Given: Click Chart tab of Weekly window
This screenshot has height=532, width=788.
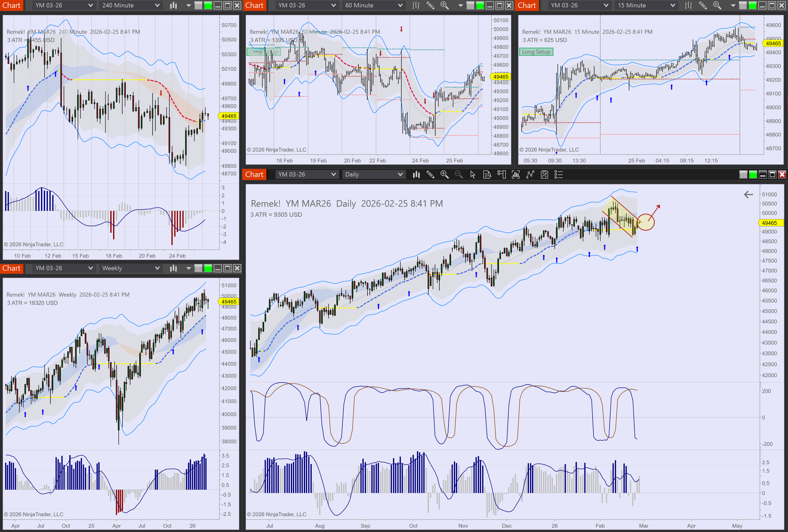Looking at the screenshot, I should click(x=12, y=268).
